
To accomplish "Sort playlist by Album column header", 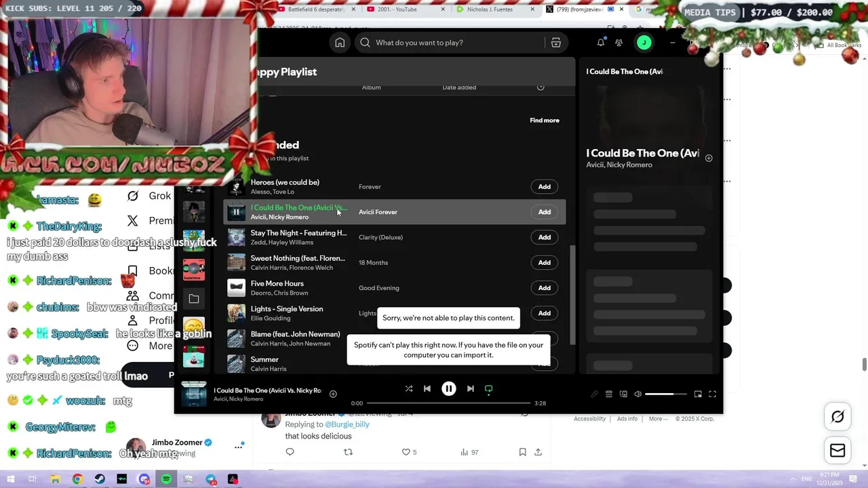I will click(371, 87).
